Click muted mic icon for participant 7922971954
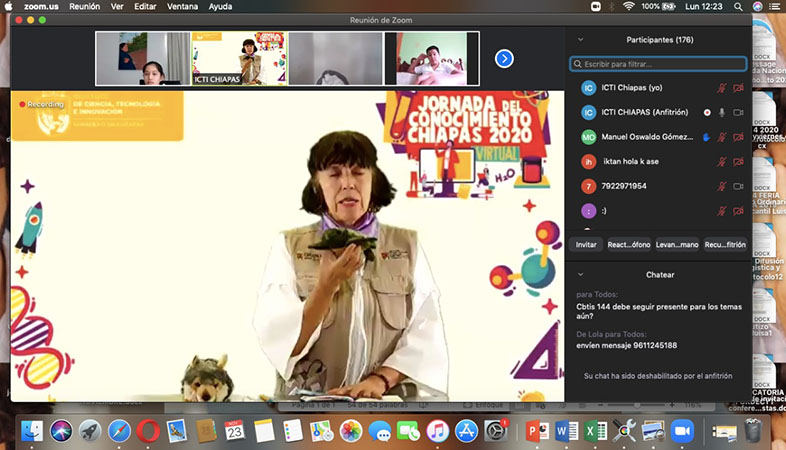The width and height of the screenshot is (786, 450). coord(721,186)
